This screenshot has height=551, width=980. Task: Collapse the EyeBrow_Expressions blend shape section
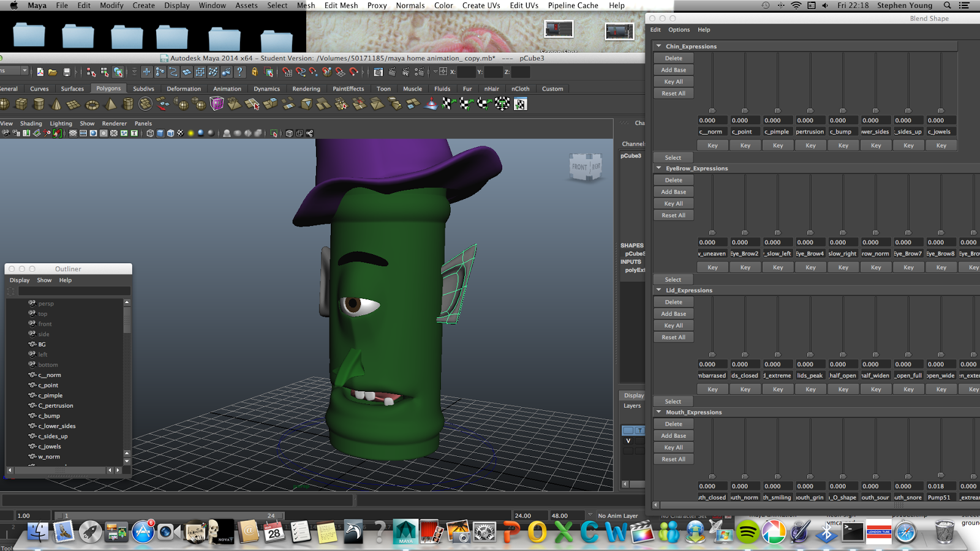[x=659, y=168]
